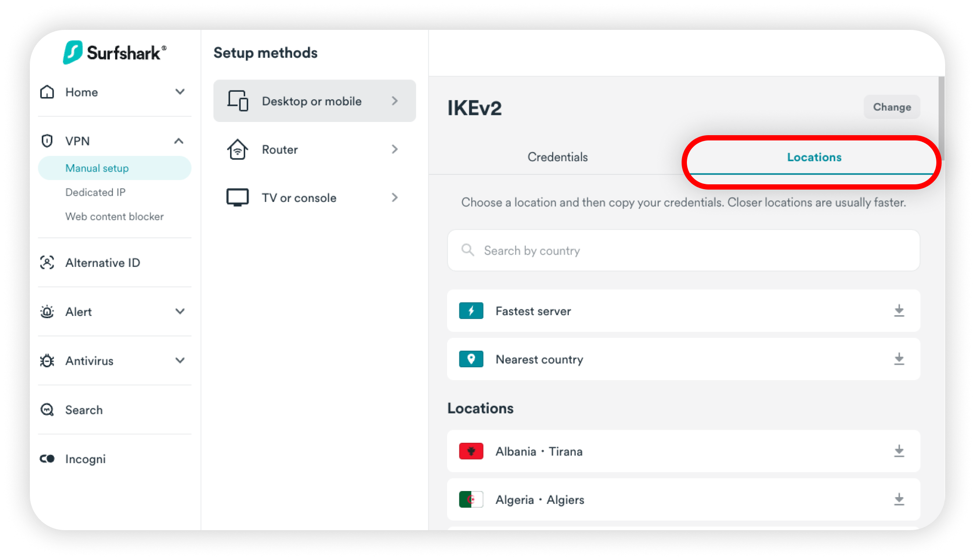Expand the Alert menu chevron
Screen dimensions: 975x560
click(180, 312)
